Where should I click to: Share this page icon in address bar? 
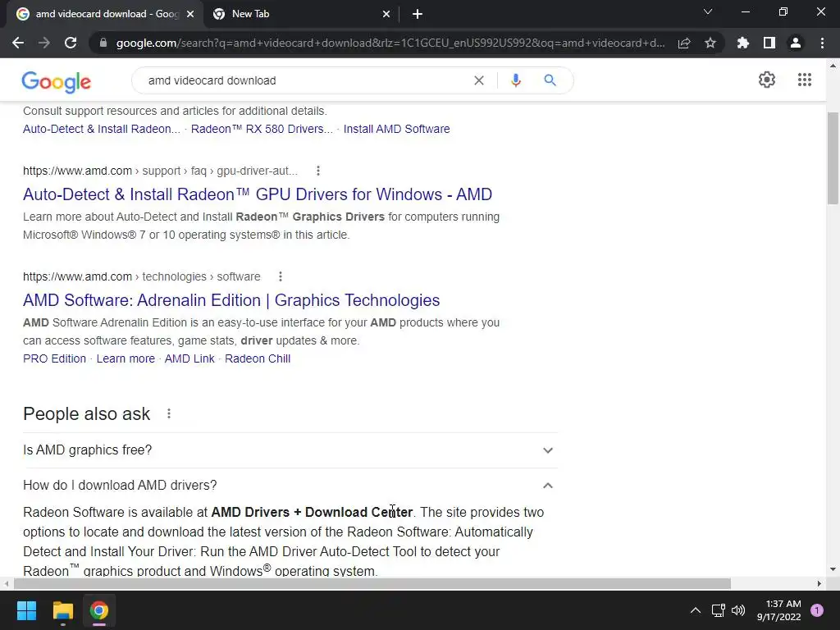[x=684, y=43]
